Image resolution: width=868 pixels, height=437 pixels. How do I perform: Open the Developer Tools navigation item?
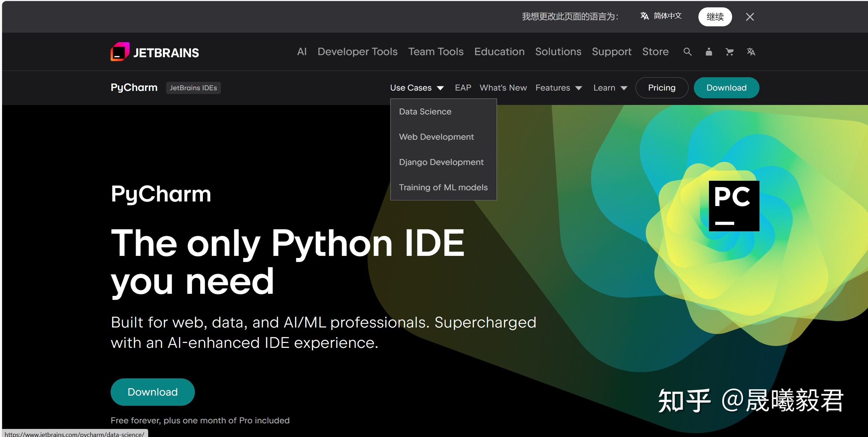pos(357,52)
